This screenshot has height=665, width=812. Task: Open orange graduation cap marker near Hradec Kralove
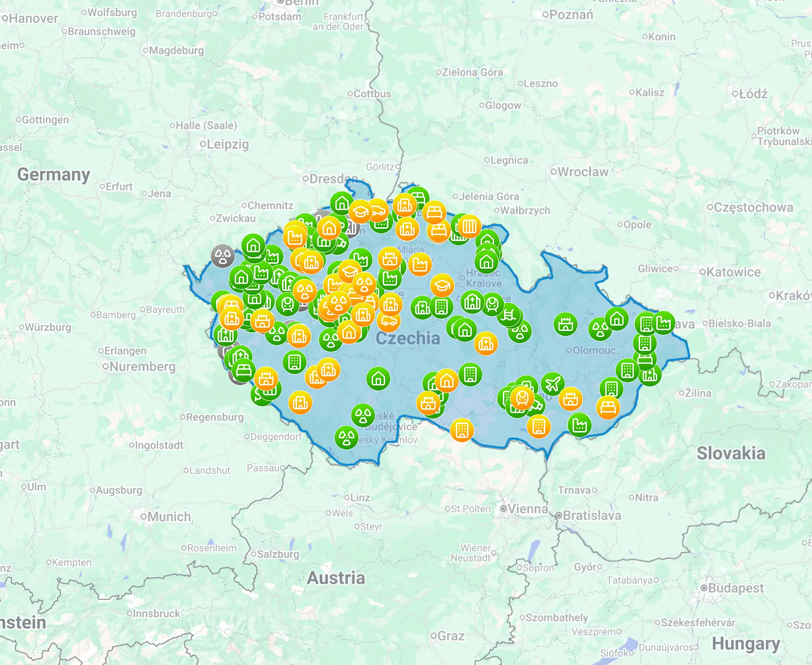click(x=442, y=285)
